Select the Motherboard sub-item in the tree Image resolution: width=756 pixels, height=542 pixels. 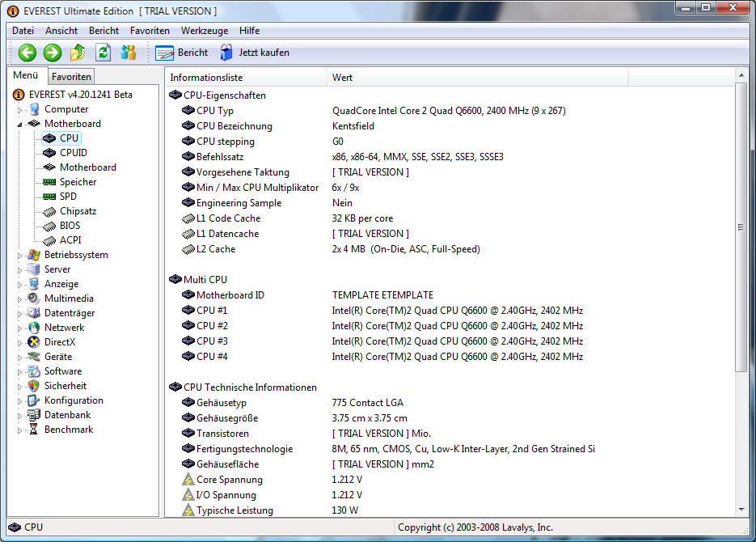pos(88,167)
